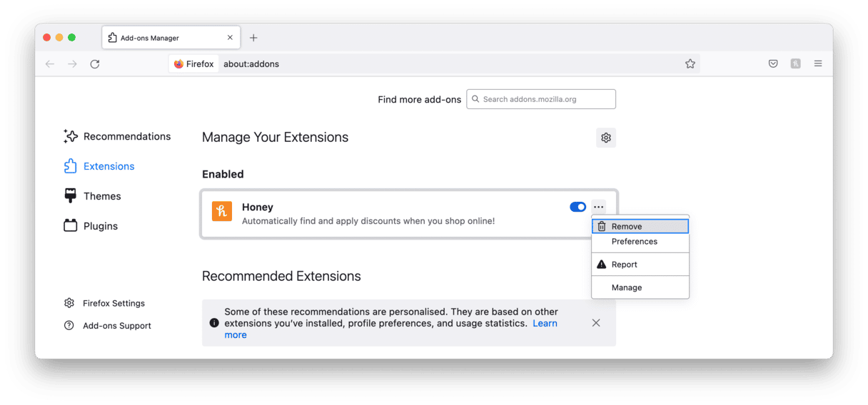868x405 pixels.
Task: Click the Learn more link
Action: click(545, 323)
